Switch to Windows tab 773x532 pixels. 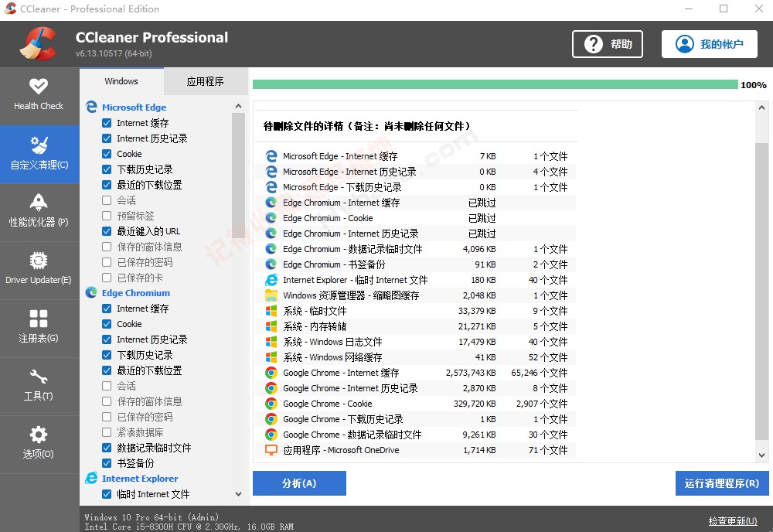(121, 81)
